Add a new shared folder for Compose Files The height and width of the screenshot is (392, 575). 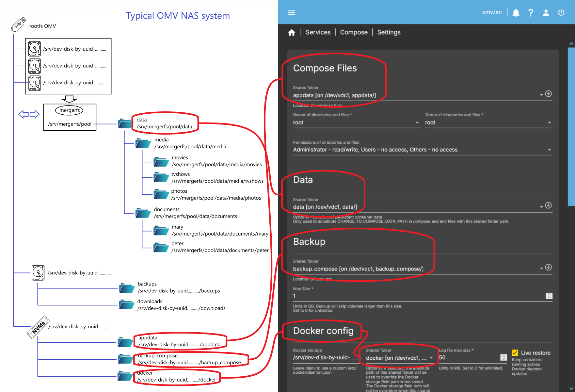point(549,94)
